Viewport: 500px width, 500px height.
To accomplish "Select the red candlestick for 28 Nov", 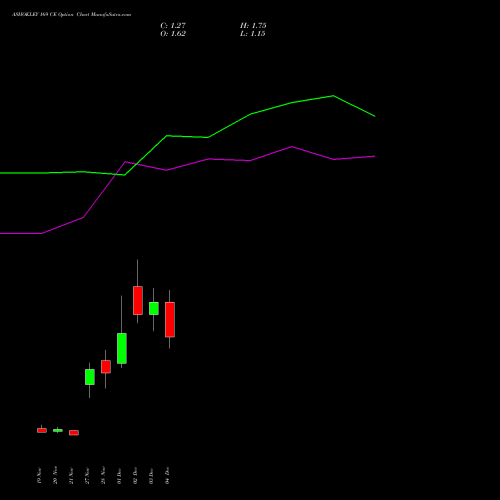I will [106, 367].
